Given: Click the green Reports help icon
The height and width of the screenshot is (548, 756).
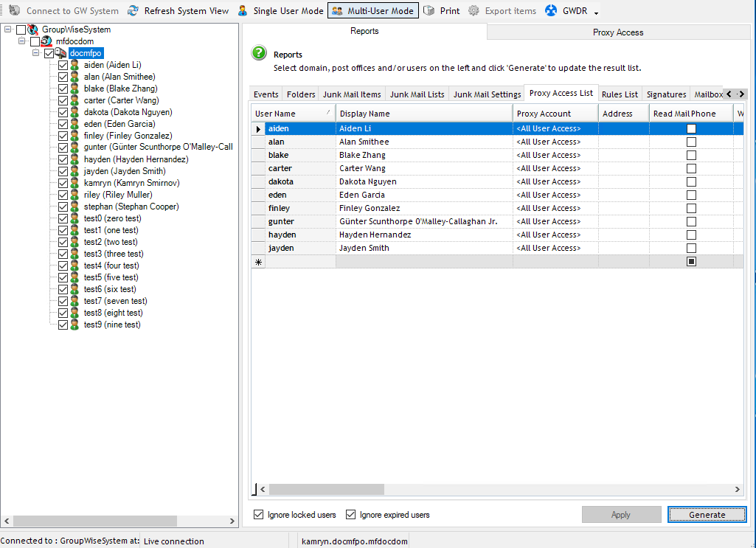Looking at the screenshot, I should click(259, 52).
